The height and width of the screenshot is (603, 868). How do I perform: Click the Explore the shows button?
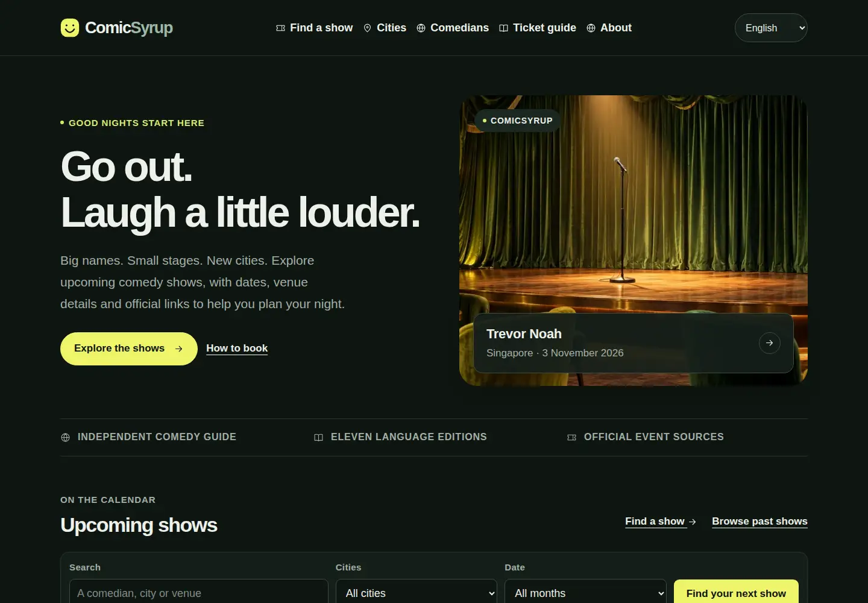point(129,349)
